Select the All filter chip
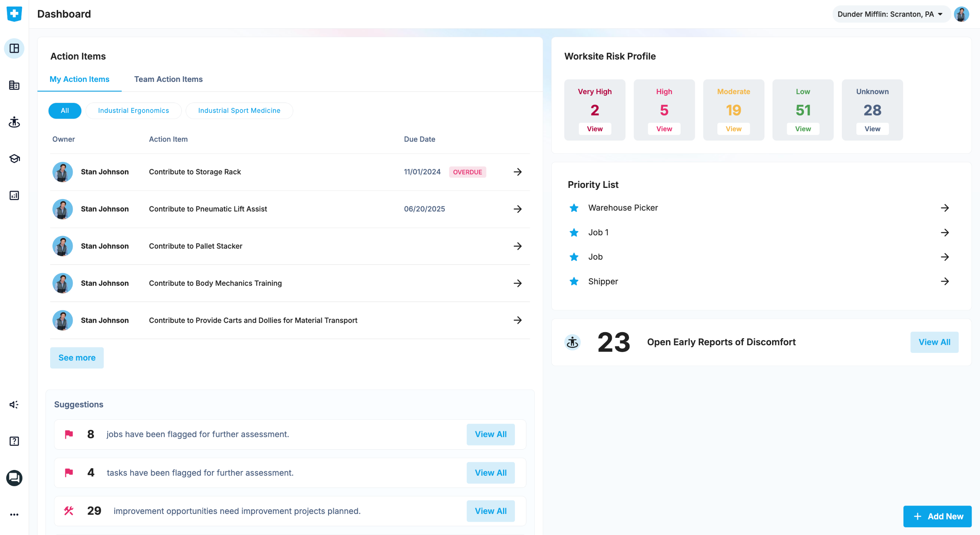This screenshot has height=535, width=980. [x=65, y=111]
